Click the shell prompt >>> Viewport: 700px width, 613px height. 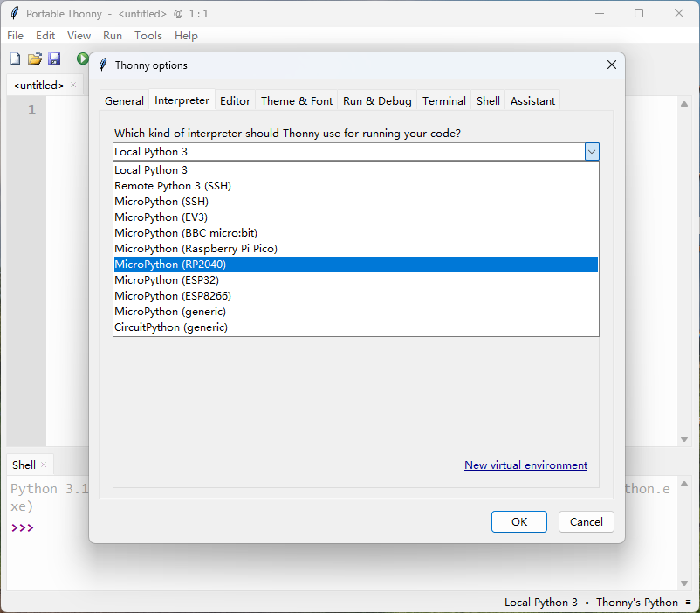tap(23, 527)
